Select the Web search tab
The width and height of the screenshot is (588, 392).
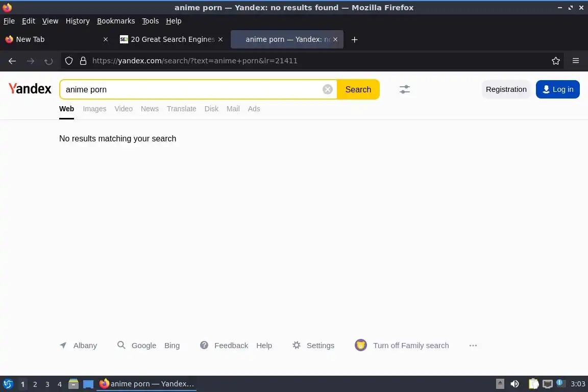pyautogui.click(x=66, y=109)
